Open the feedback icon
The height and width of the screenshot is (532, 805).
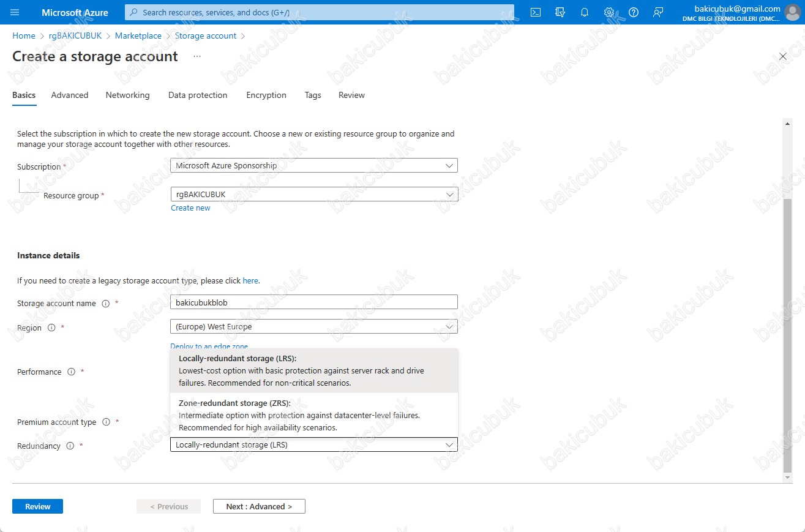(658, 12)
